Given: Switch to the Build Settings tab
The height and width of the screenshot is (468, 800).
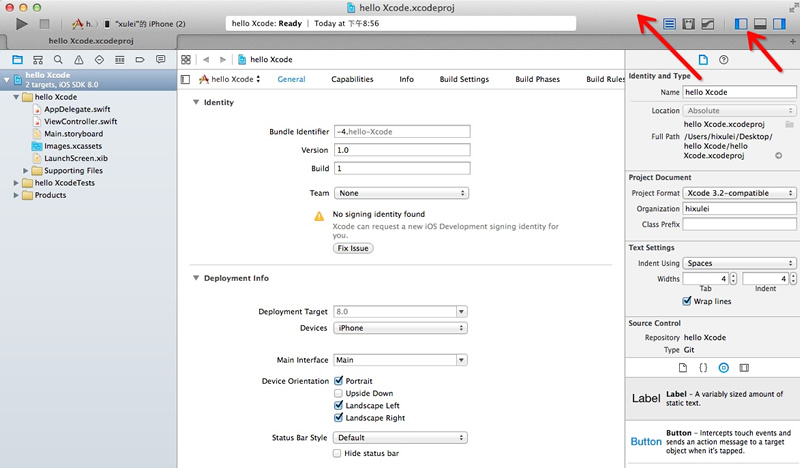Looking at the screenshot, I should point(464,79).
